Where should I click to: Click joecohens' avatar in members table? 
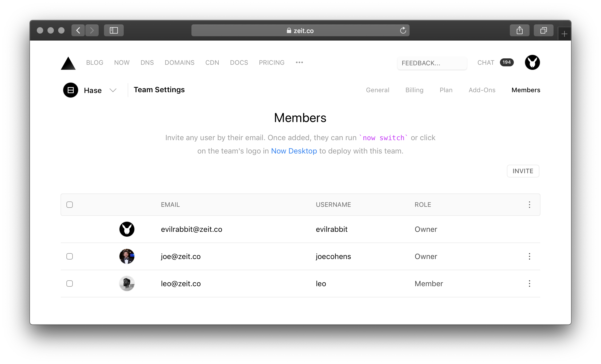tap(127, 256)
